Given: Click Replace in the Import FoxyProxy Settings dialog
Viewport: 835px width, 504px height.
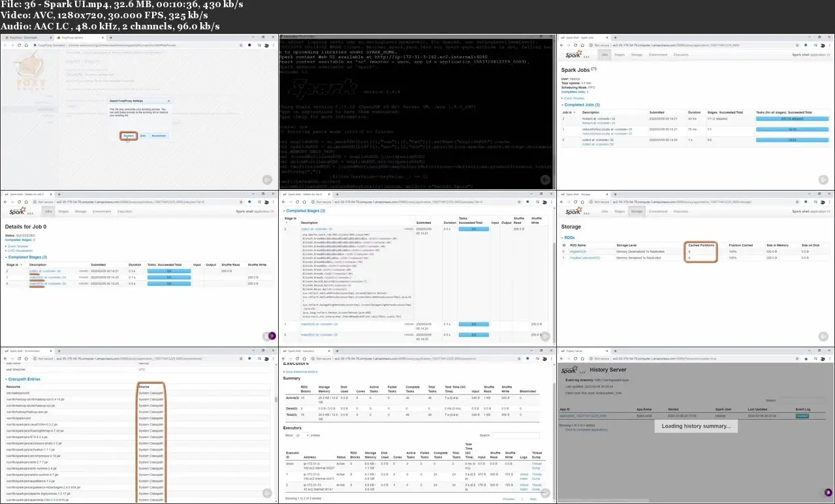Looking at the screenshot, I should click(129, 136).
